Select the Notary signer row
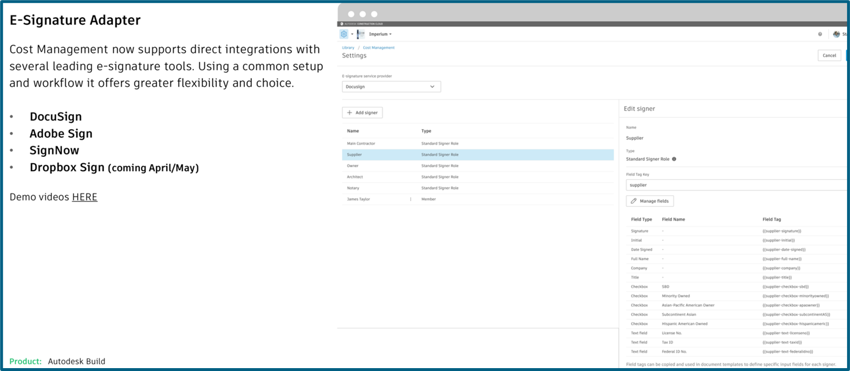The height and width of the screenshot is (371, 850). click(478, 188)
